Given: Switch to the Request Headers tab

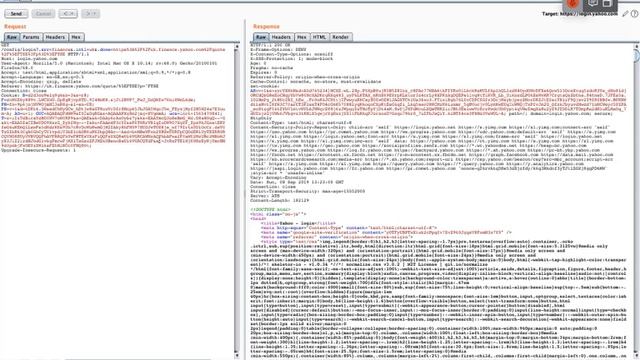Looking at the screenshot, I should tap(55, 37).
